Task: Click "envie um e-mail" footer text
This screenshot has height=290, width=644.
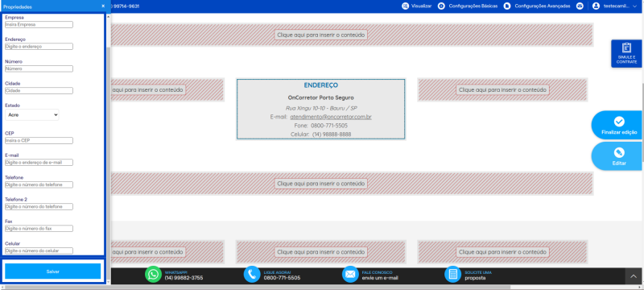Action: [x=380, y=278]
